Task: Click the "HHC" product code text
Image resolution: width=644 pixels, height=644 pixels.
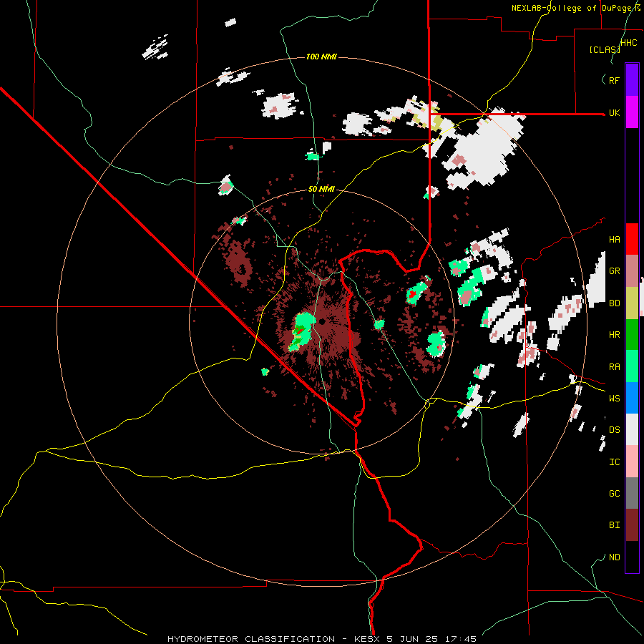Action: [629, 43]
